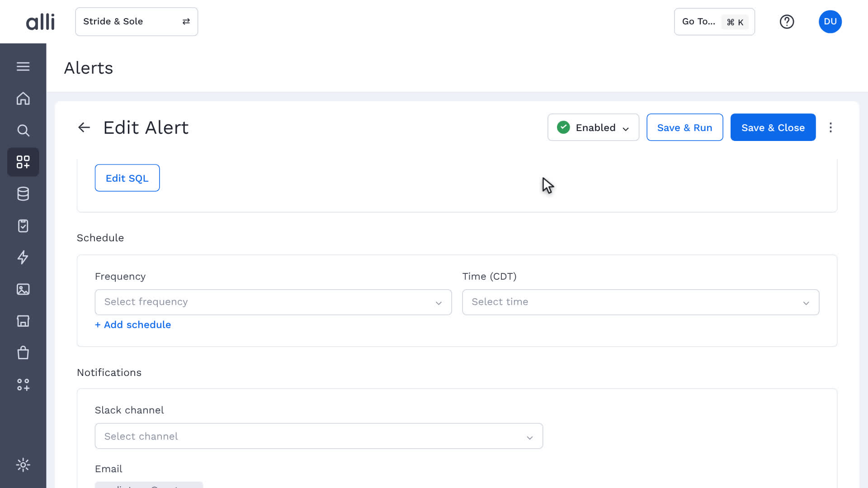Open the Go To... command search box
The width and height of the screenshot is (868, 488).
pyautogui.click(x=714, y=22)
